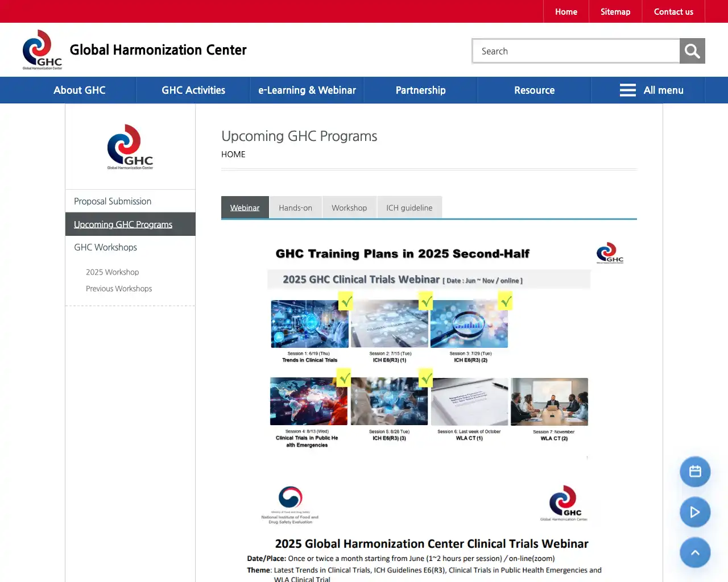728x582 pixels.
Task: Click the search magnifier button
Action: click(692, 51)
